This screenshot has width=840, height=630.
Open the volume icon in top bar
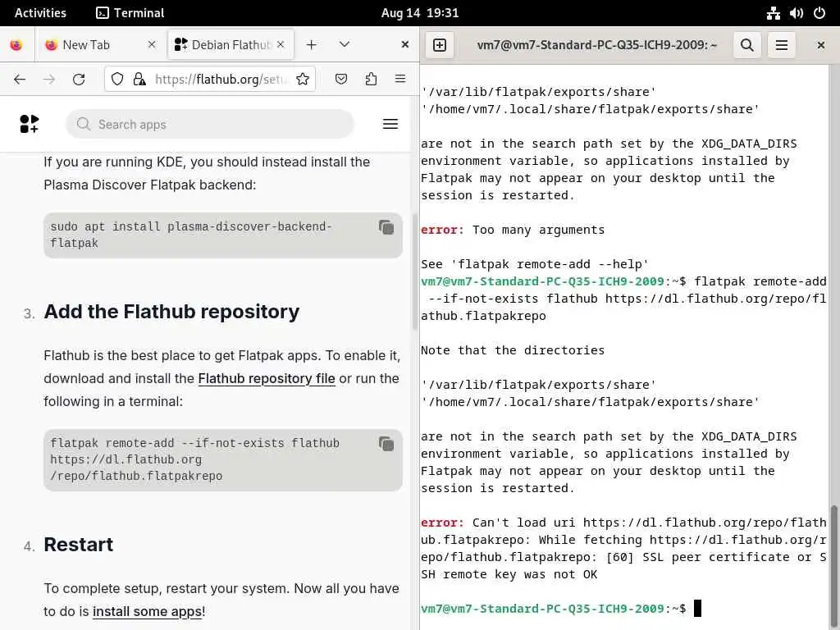(x=796, y=13)
